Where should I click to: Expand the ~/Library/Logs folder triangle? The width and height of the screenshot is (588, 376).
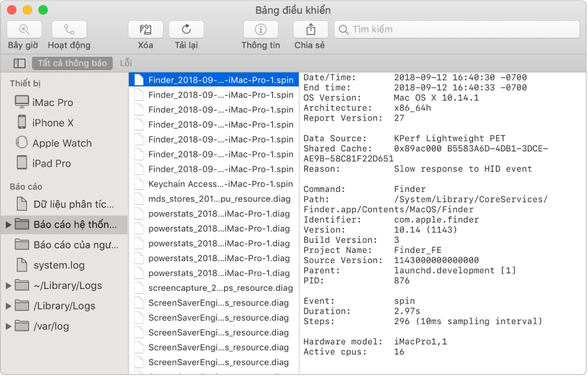pos(8,286)
